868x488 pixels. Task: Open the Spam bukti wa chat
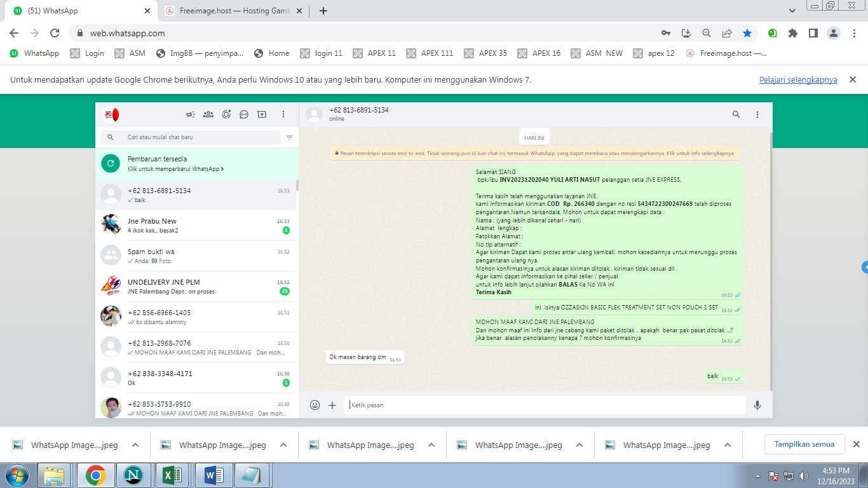point(196,256)
